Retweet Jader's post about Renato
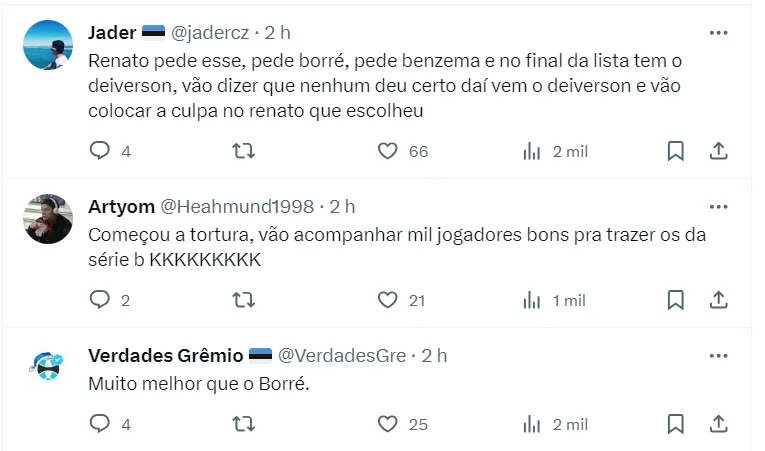765x451 pixels. coord(243,151)
